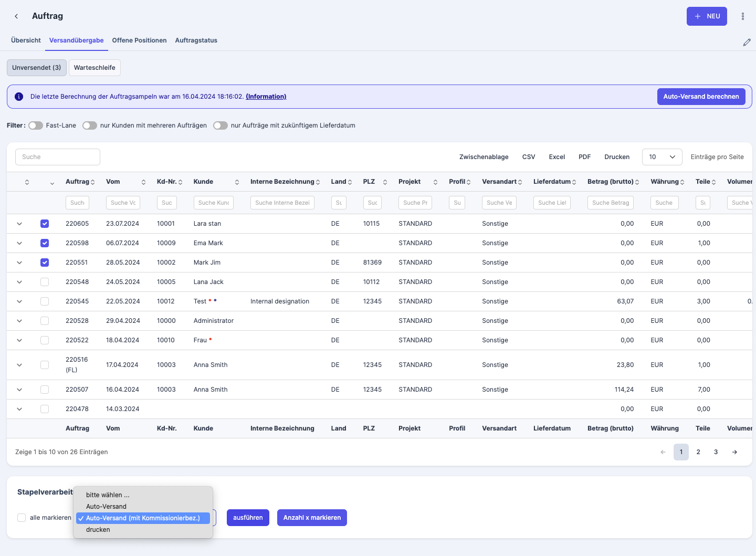
Task: Sort table by Kunde column arrows
Action: click(237, 182)
